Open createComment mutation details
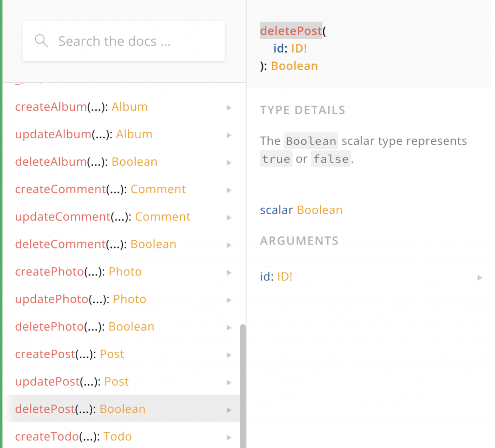Viewport: 495px width, 448px height. [x=60, y=189]
